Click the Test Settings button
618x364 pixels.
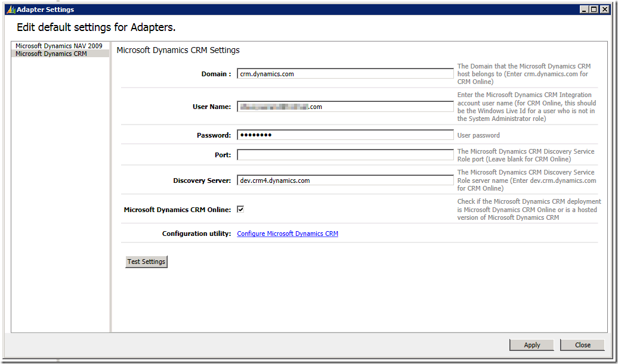pyautogui.click(x=146, y=262)
